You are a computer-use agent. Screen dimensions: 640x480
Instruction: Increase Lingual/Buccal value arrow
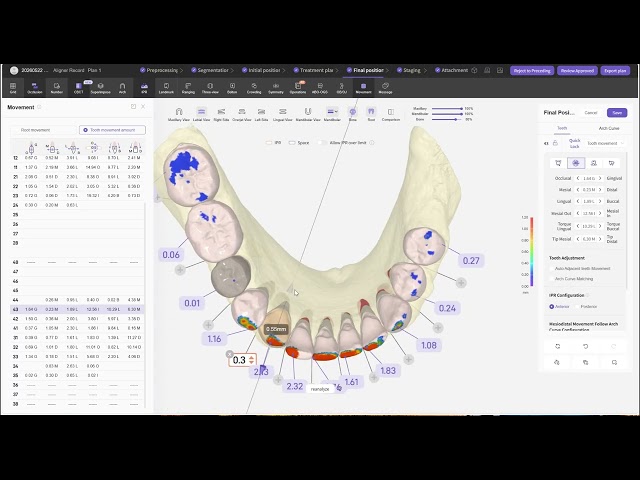click(600, 201)
